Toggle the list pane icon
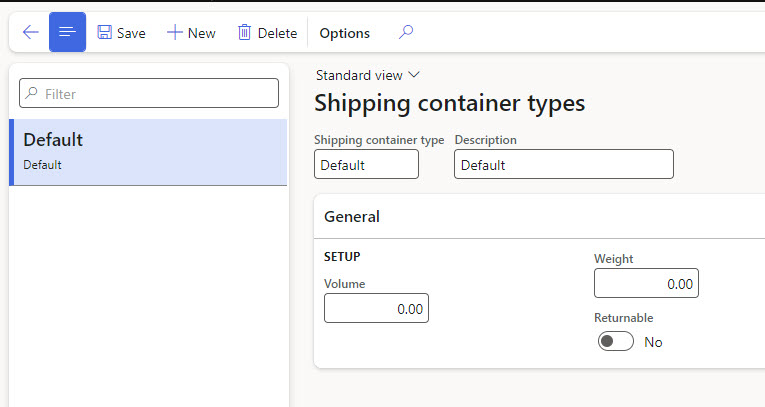765x407 pixels. click(x=67, y=32)
